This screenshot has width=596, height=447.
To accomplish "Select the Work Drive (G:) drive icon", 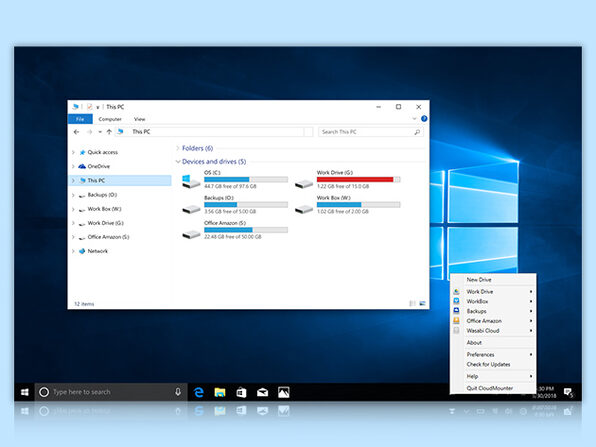I will point(304,184).
